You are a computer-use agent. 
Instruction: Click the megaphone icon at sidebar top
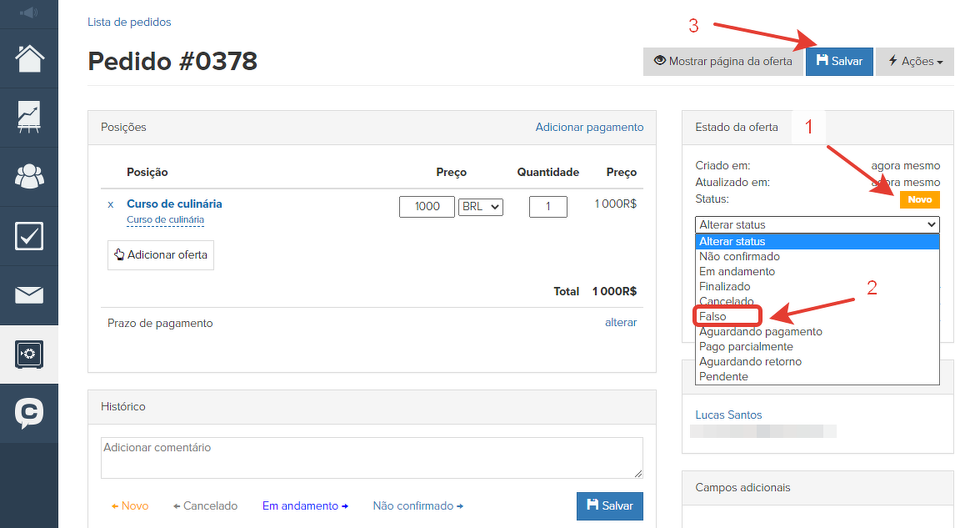(29, 13)
